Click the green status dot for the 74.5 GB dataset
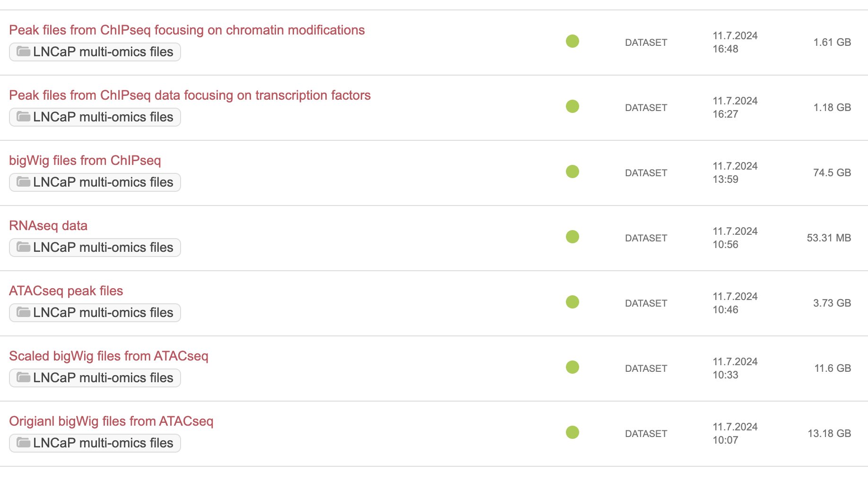This screenshot has height=480, width=868. (573, 171)
